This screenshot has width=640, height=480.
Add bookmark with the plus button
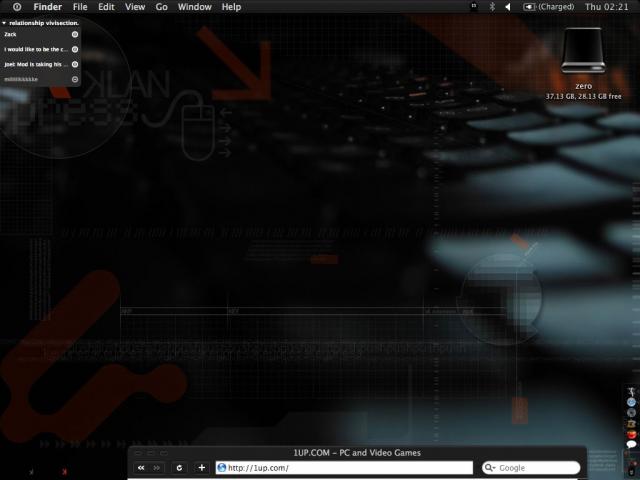[x=202, y=468]
